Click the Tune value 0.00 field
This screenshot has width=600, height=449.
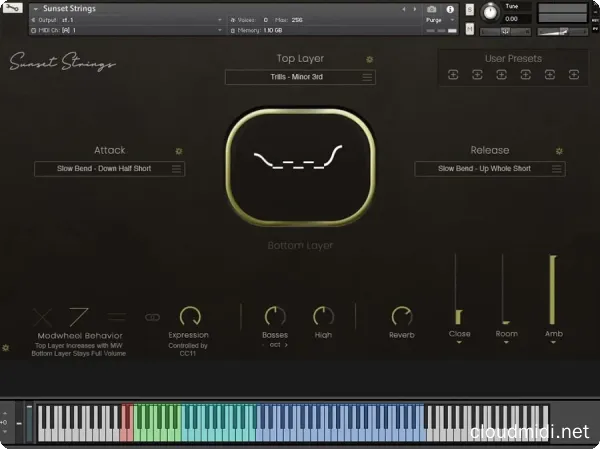pos(517,19)
